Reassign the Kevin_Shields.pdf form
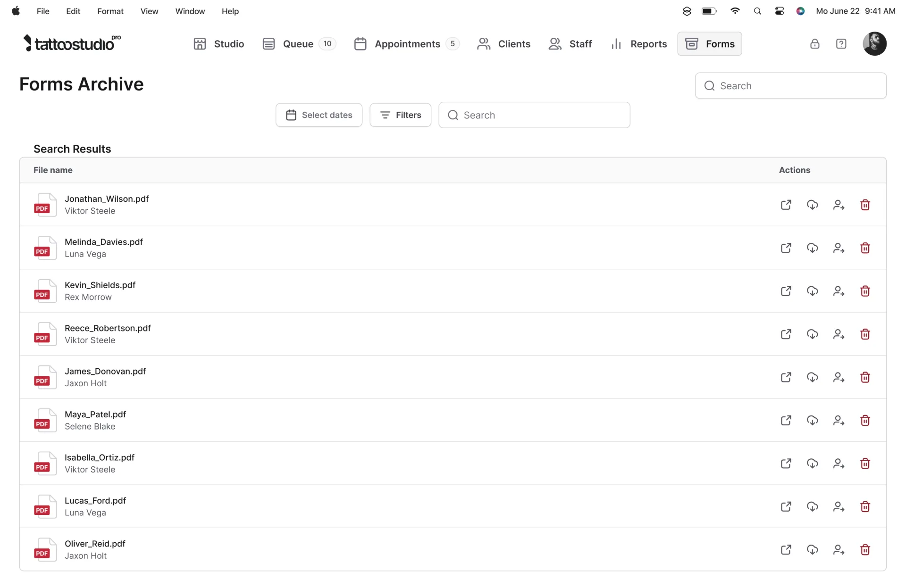Image resolution: width=906 pixels, height=588 pixels. coord(839,291)
